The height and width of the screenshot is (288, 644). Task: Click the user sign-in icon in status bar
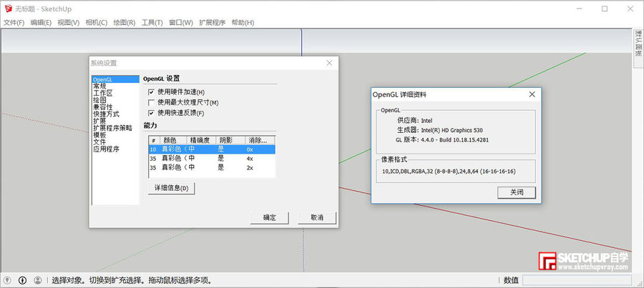(38, 280)
